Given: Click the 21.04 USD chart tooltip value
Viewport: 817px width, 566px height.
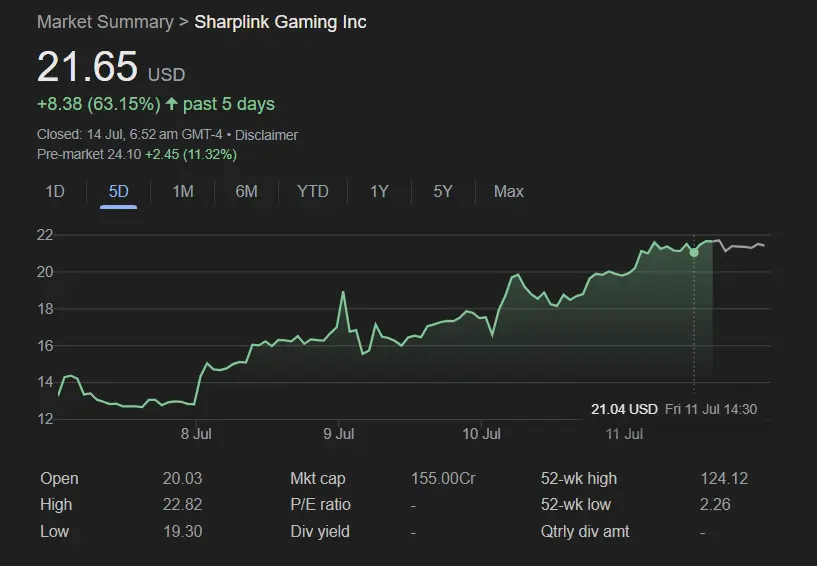Looking at the screenshot, I should pos(624,409).
